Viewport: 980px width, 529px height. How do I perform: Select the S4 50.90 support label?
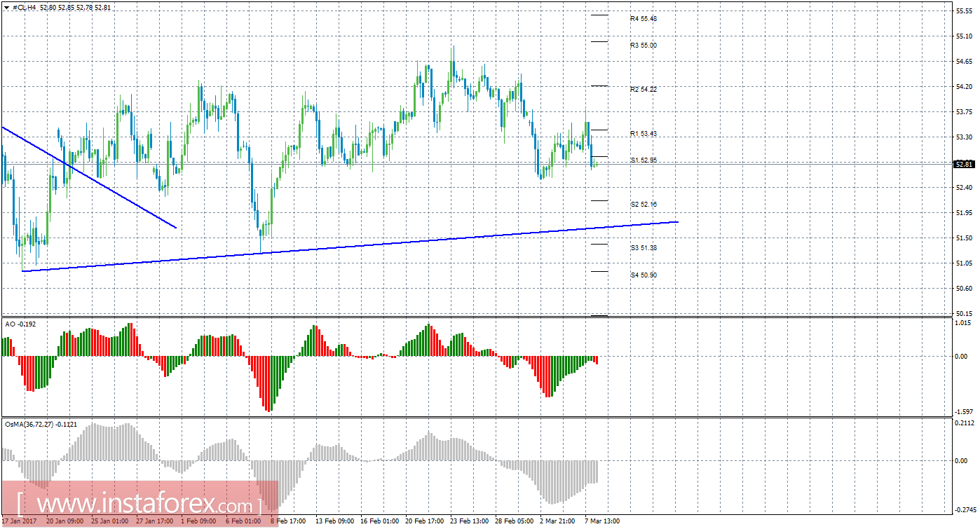coord(643,275)
